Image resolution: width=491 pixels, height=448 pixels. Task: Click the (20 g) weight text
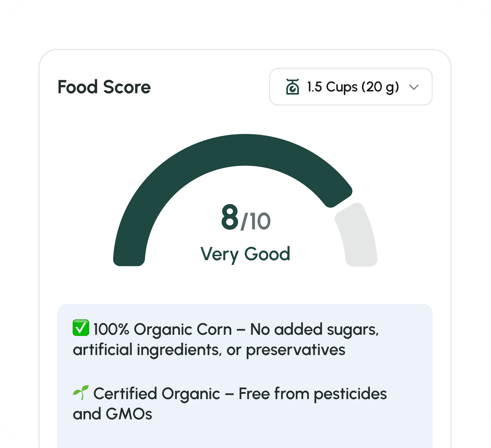(380, 87)
